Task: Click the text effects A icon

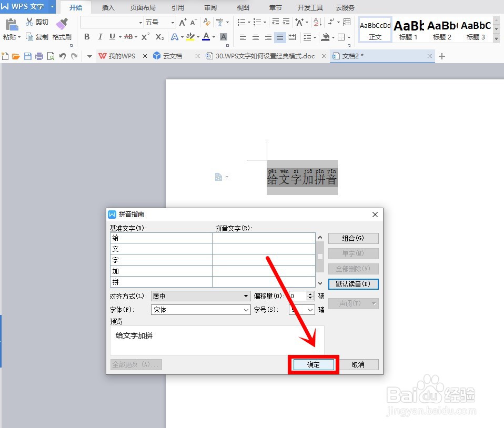Action: click(x=175, y=37)
